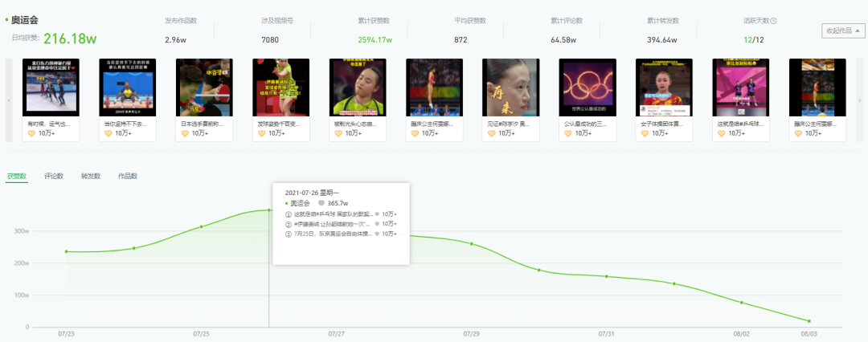Click the 08/03 data point on chart
868x342 pixels.
[x=809, y=321]
